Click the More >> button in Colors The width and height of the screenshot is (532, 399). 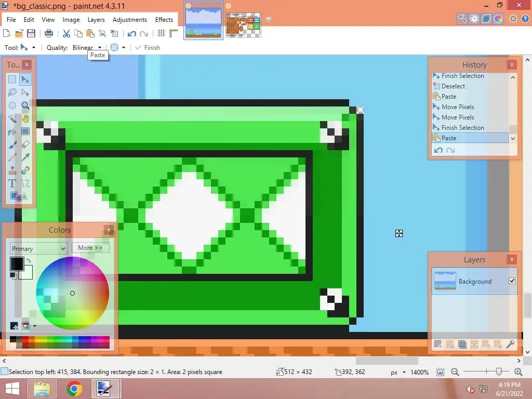pyautogui.click(x=90, y=248)
